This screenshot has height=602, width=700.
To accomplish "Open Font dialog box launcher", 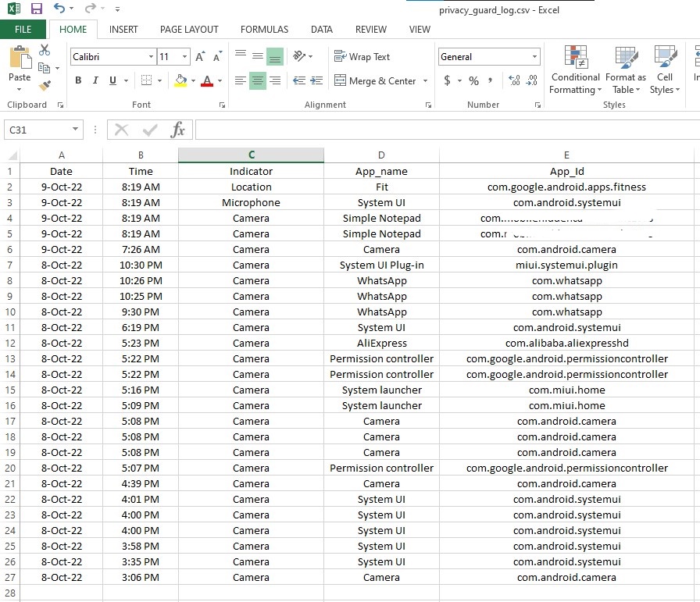I will [x=222, y=105].
